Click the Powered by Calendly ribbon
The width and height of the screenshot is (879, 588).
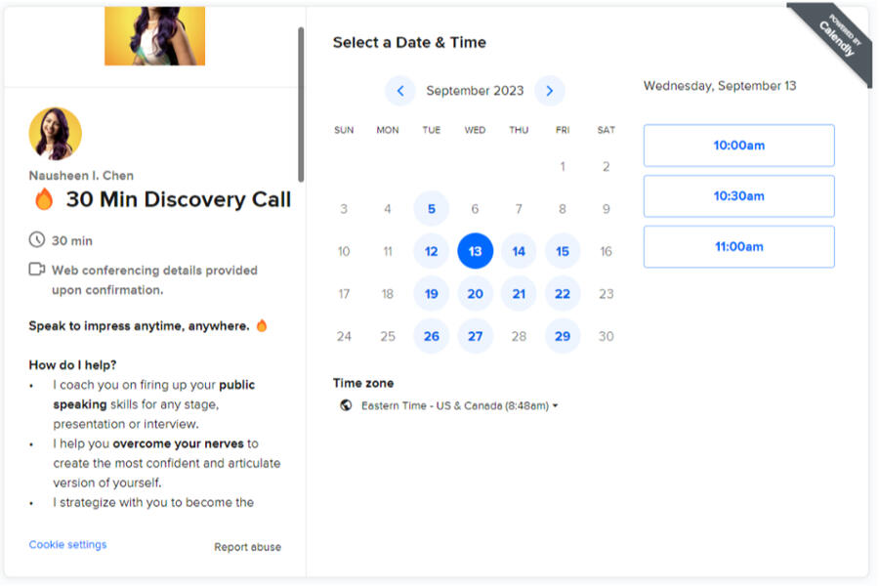831,38
